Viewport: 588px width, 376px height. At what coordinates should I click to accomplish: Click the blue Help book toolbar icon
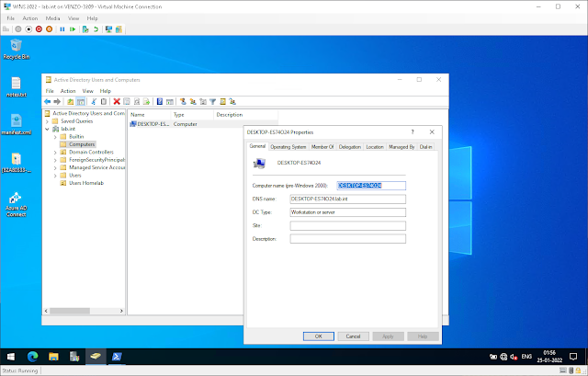160,102
